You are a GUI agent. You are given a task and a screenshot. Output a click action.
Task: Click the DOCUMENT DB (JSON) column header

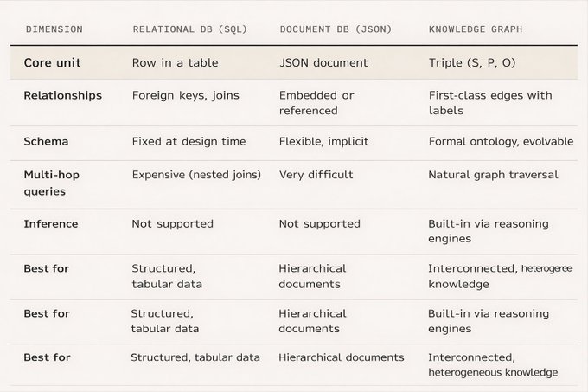[x=336, y=29]
